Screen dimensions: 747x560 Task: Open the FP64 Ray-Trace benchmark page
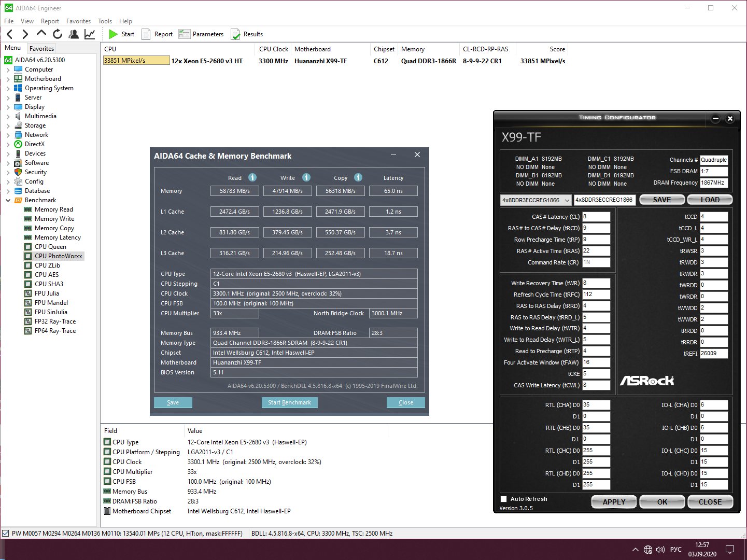coord(55,331)
